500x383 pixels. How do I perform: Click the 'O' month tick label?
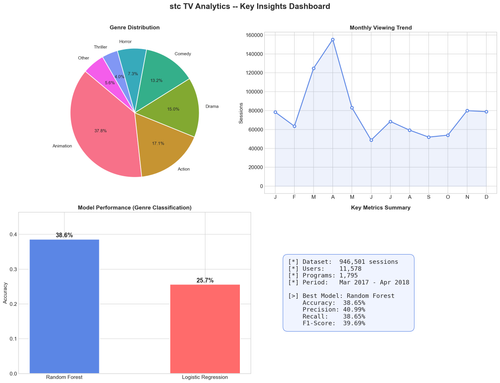tap(448, 197)
